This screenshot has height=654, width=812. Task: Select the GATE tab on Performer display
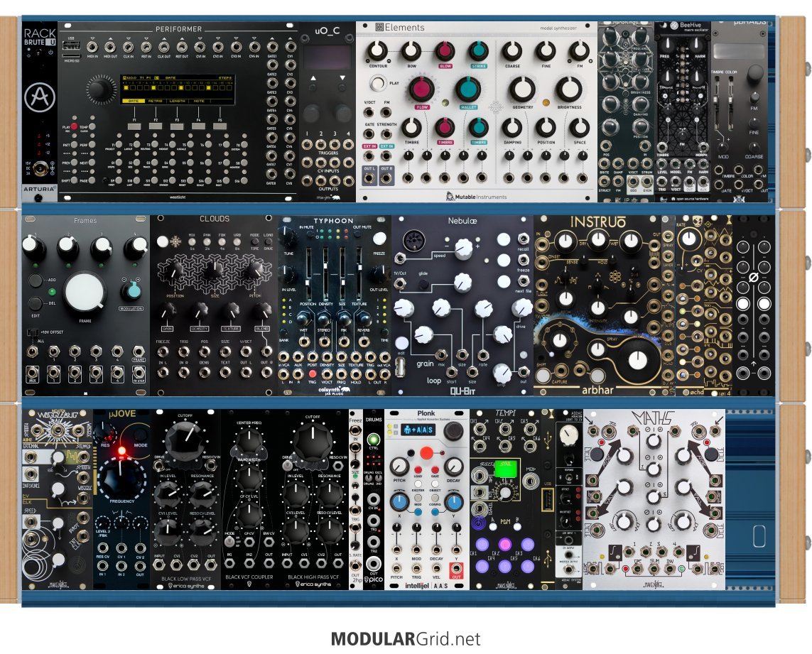click(x=134, y=101)
